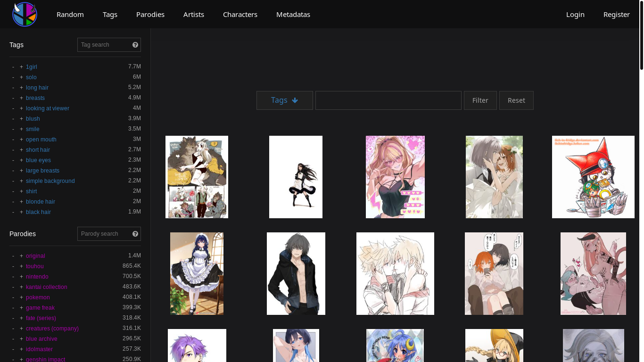Open the black-haired girl on white thumbnail
This screenshot has height=362, width=644.
(296, 177)
